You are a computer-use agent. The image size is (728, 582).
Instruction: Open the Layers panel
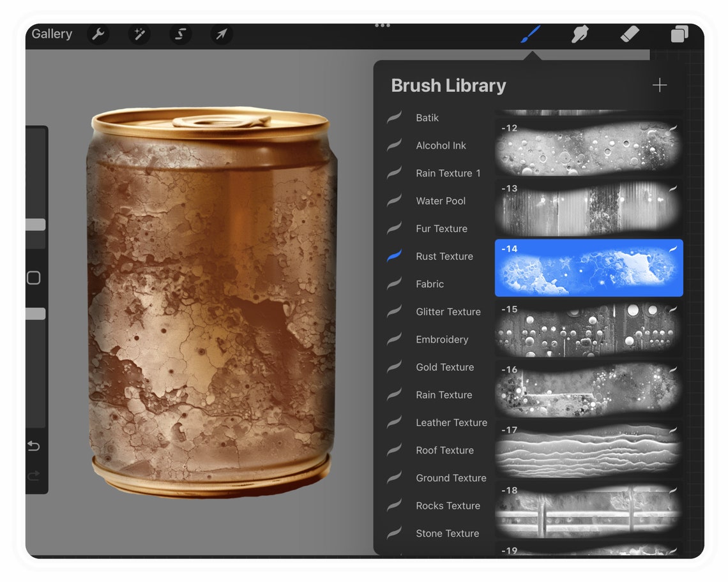tap(679, 34)
